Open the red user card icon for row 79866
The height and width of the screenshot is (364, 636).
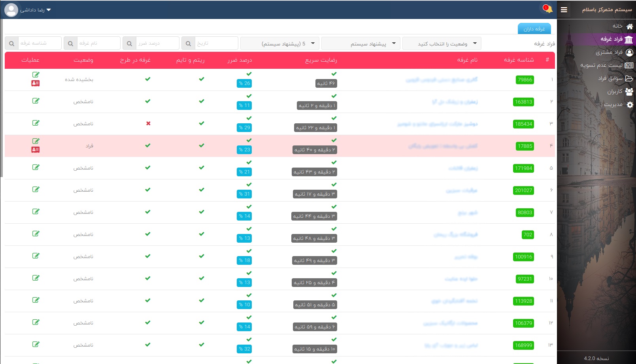(36, 83)
